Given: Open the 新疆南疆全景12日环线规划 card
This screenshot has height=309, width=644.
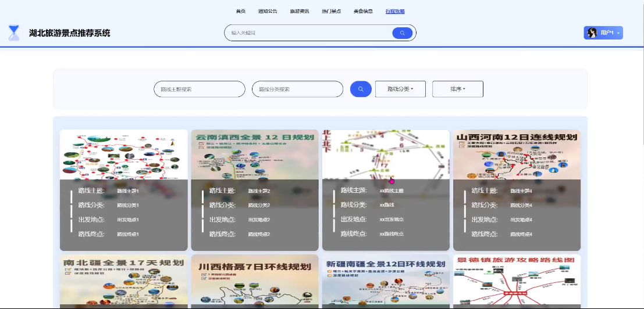Looking at the screenshot, I should [x=386, y=282].
